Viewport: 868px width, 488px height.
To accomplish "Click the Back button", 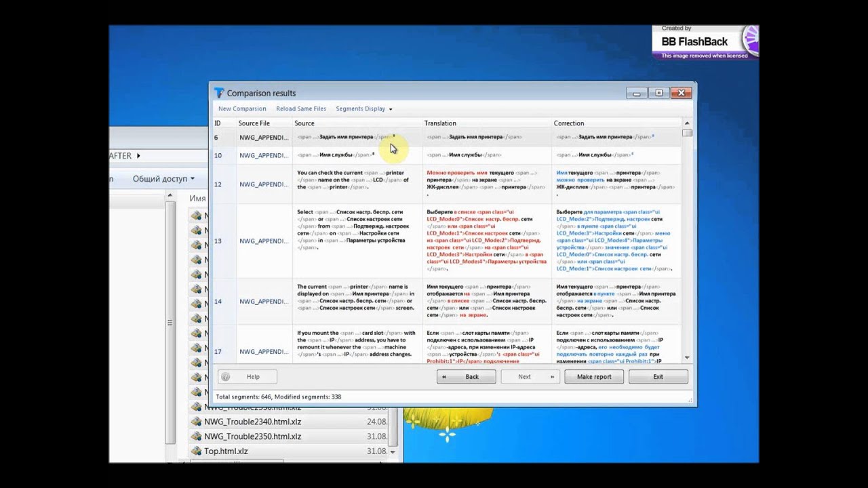I will (x=466, y=377).
